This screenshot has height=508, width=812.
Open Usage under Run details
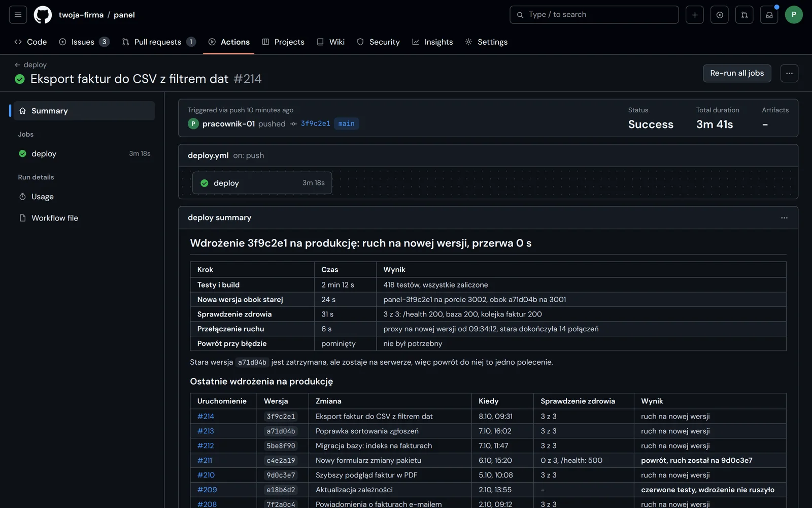(84, 197)
